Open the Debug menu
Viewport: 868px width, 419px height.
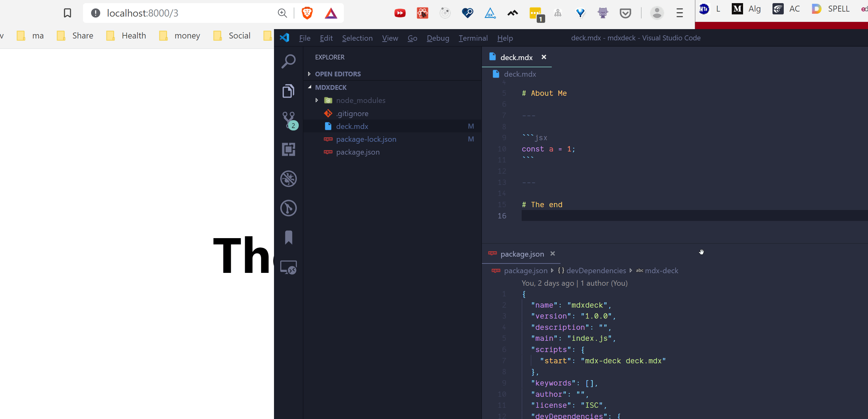coord(438,38)
